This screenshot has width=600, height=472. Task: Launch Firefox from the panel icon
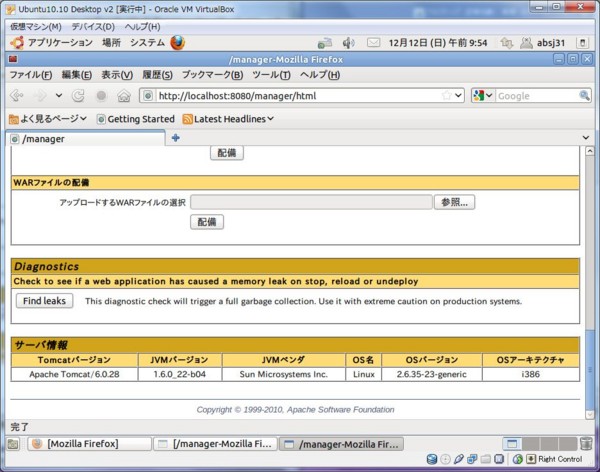178,42
